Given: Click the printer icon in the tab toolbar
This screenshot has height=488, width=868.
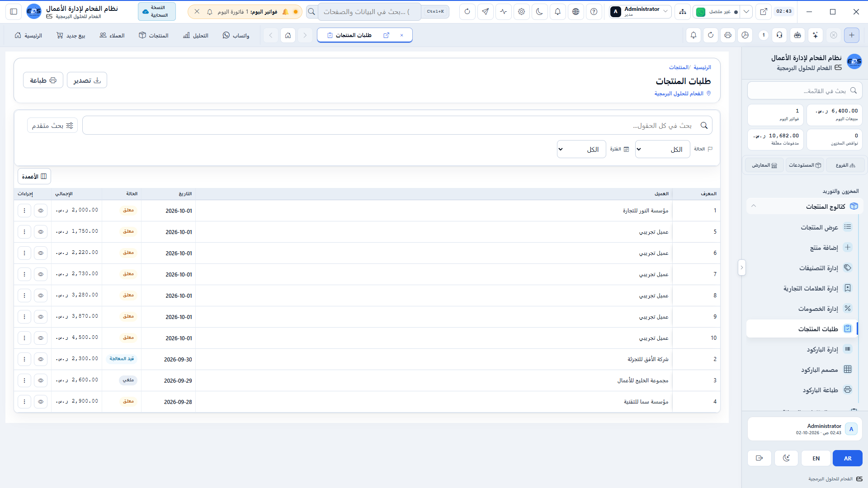Looking at the screenshot, I should (x=728, y=35).
